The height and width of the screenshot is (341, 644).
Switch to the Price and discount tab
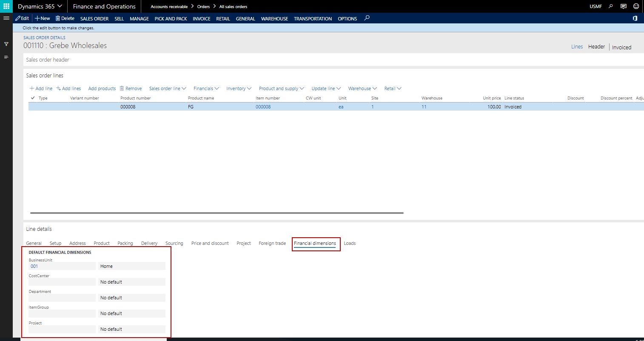click(210, 243)
